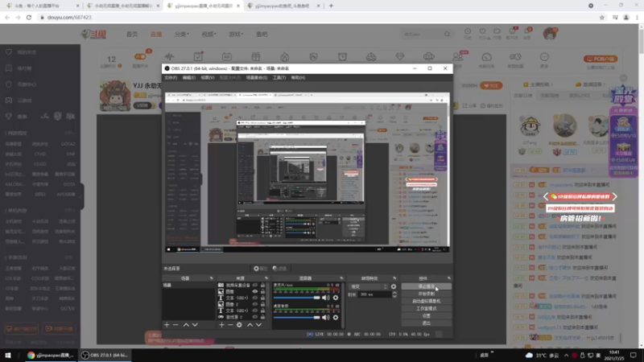Pop out the Scenes dock via header icon
This screenshot has width=644, height=362.
pyautogui.click(x=211, y=278)
